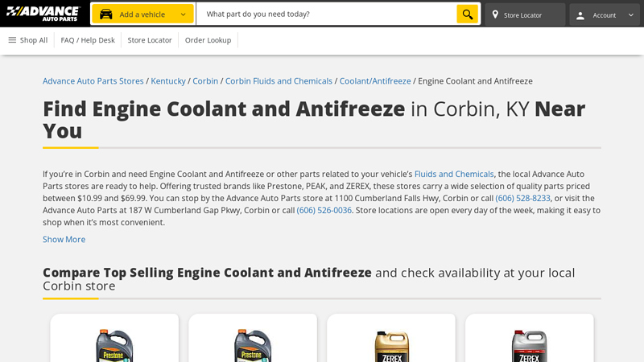This screenshot has width=644, height=362.
Task: Call the (606) 528-8233 phone link
Action: pyautogui.click(x=522, y=198)
